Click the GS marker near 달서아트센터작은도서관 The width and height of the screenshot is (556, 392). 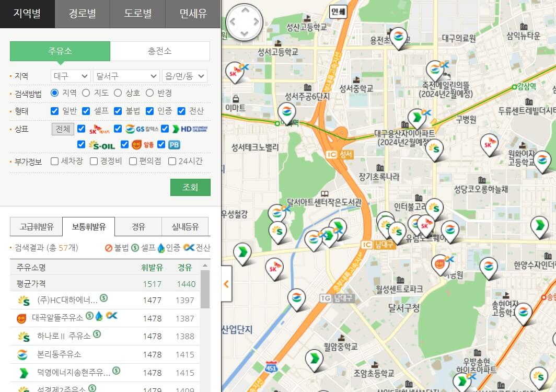[x=277, y=214]
